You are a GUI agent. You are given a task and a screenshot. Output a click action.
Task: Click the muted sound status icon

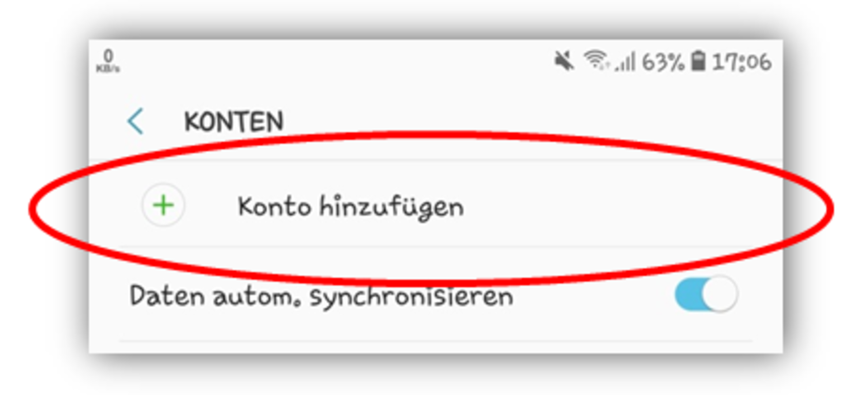564,61
